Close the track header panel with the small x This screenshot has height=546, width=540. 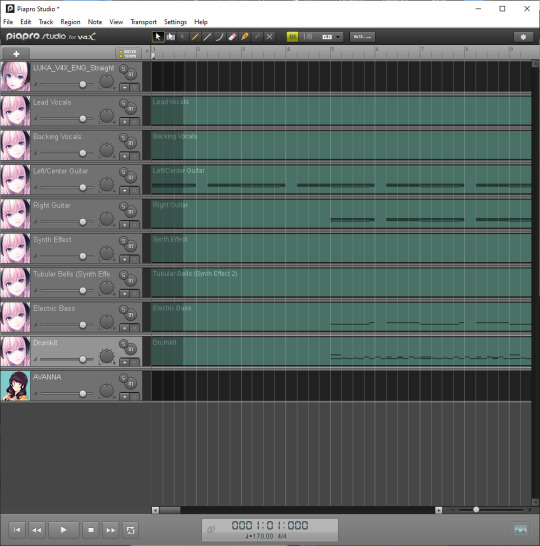147,51
